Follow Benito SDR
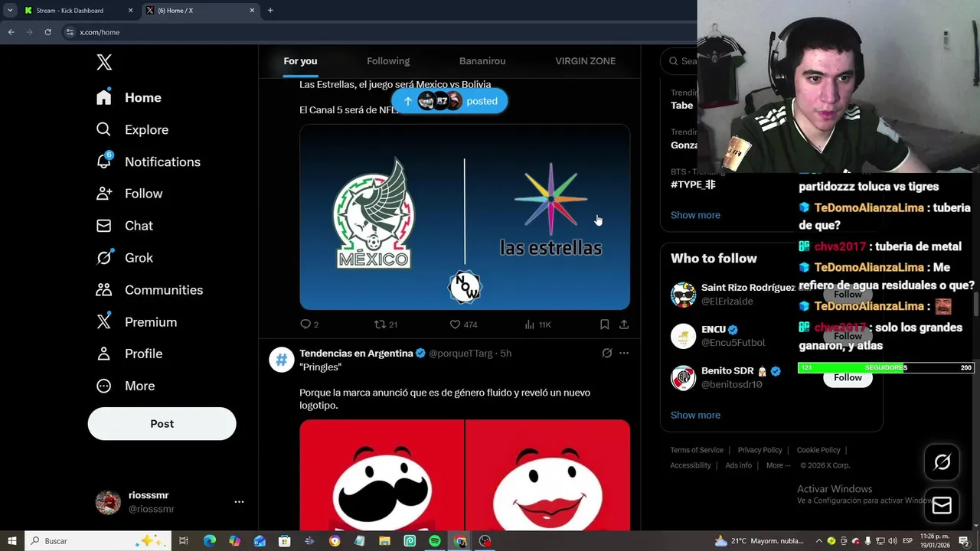Screen dimensions: 980x551 pos(848,377)
